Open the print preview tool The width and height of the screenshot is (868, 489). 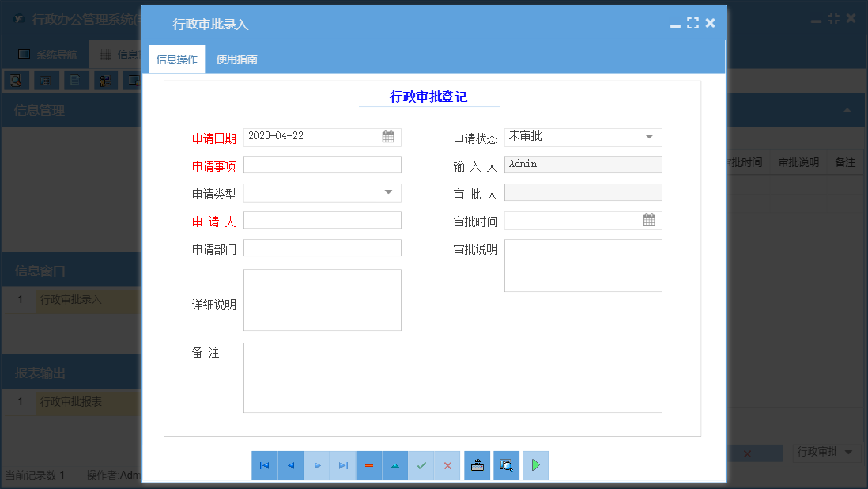(506, 465)
